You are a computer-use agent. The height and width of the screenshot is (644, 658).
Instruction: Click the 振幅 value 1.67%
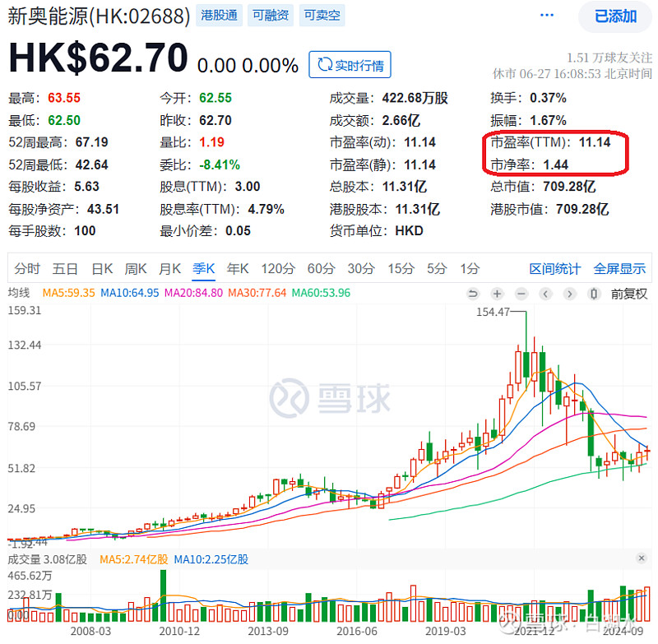pyautogui.click(x=548, y=120)
